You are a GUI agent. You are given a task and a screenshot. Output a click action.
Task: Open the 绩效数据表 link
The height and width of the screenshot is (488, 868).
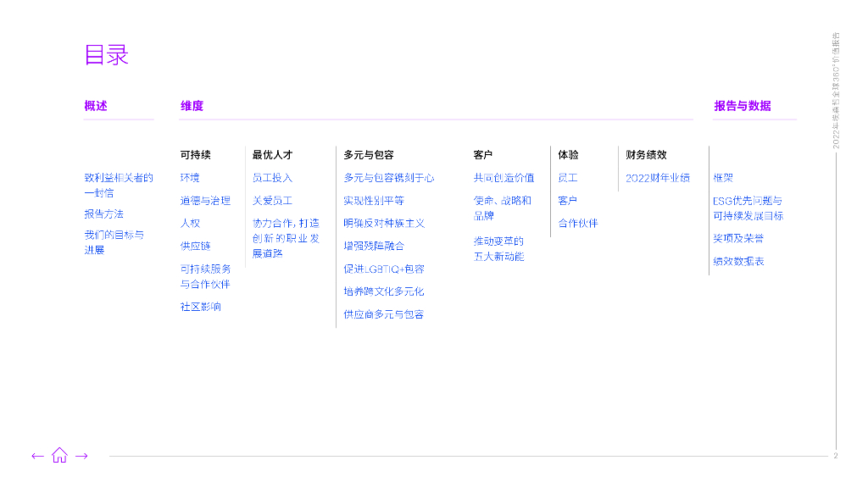[738, 261]
